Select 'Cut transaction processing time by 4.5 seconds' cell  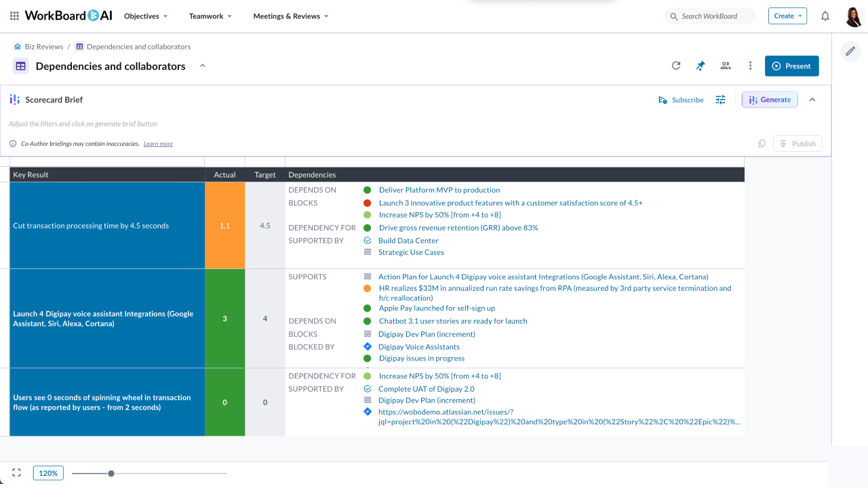pos(107,226)
